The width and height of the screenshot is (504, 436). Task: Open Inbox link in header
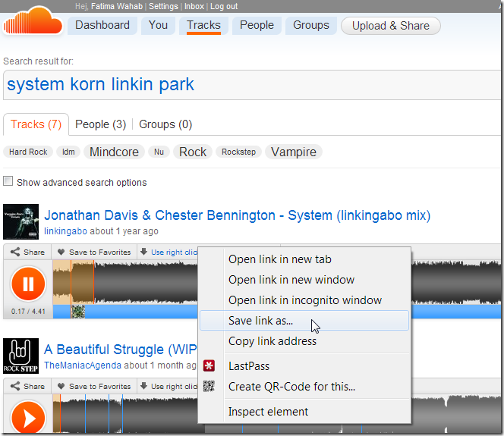coord(194,6)
